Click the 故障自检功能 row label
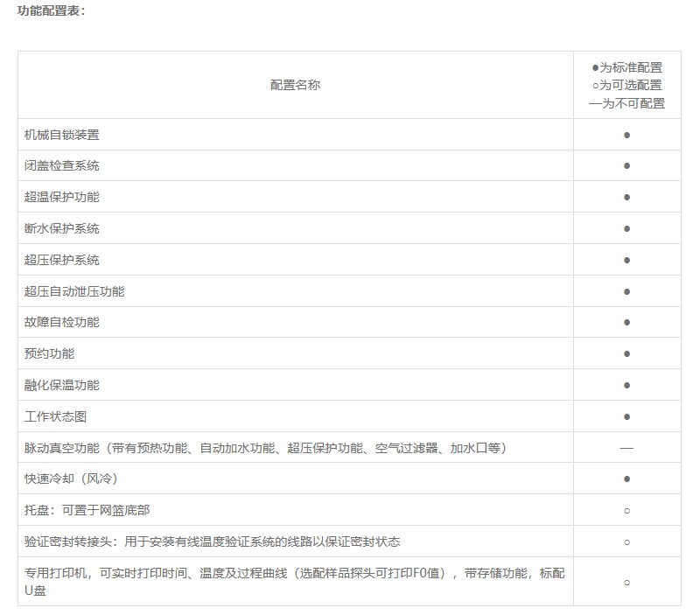This screenshot has height=615, width=700. point(62,322)
